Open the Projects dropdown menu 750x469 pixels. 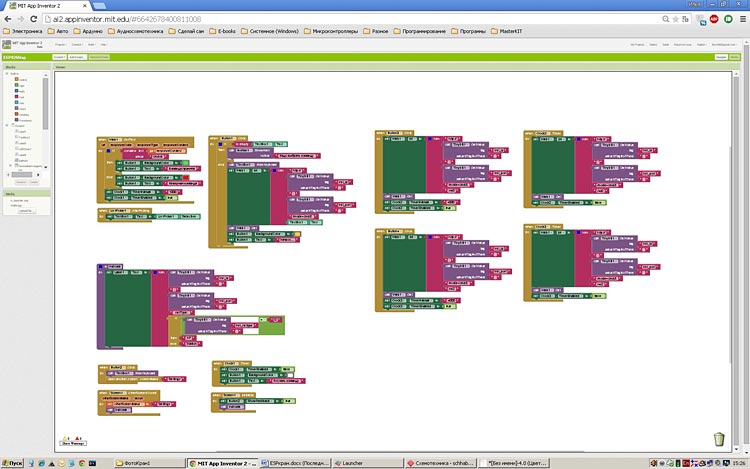coord(60,45)
